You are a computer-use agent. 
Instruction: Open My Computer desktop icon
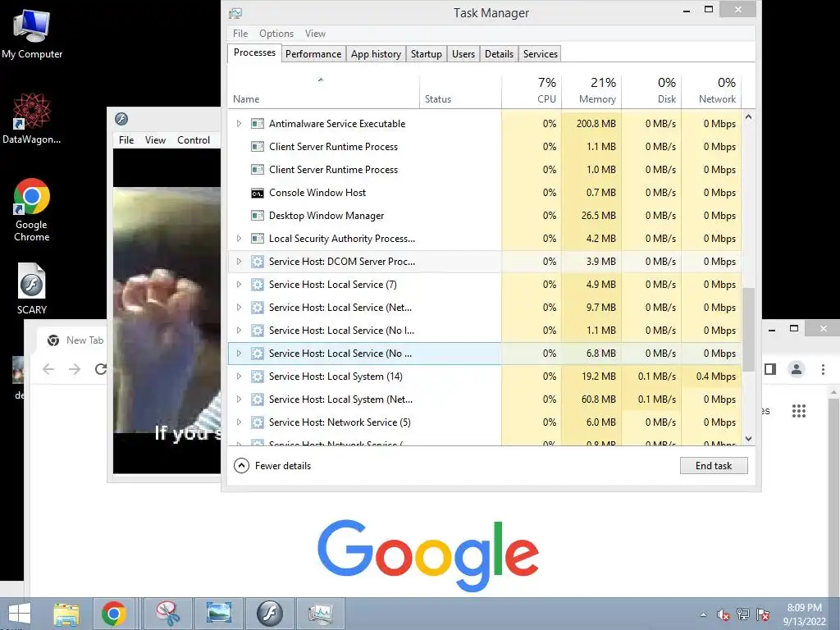tap(32, 33)
